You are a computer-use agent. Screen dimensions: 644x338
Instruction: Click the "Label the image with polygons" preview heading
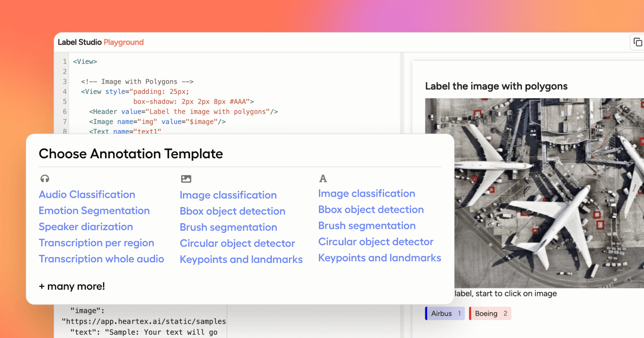496,86
